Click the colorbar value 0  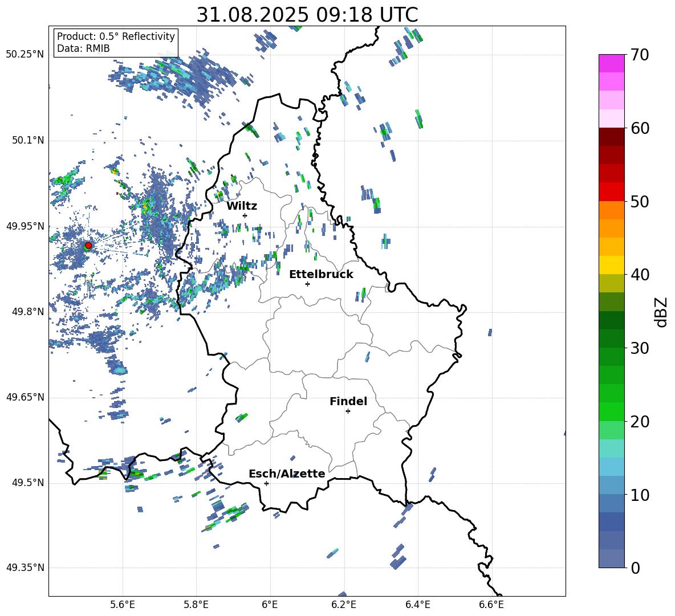tap(636, 568)
